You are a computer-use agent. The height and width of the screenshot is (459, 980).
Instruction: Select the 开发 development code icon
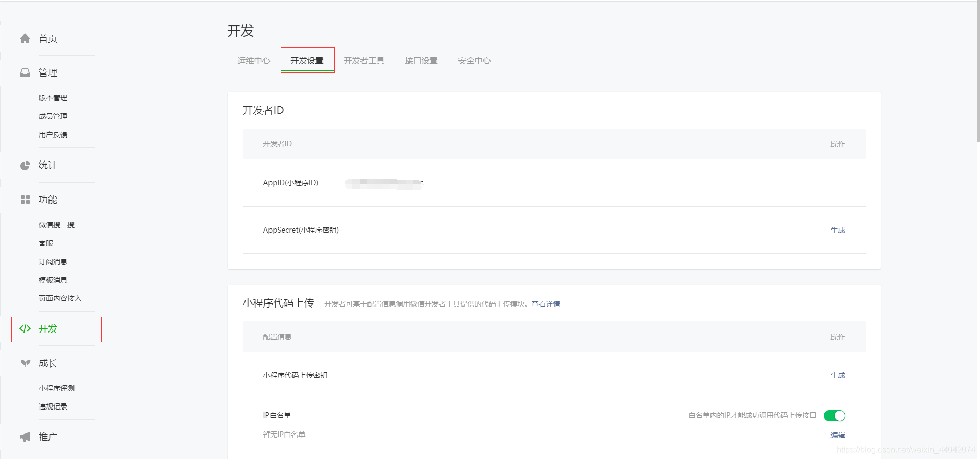24,329
